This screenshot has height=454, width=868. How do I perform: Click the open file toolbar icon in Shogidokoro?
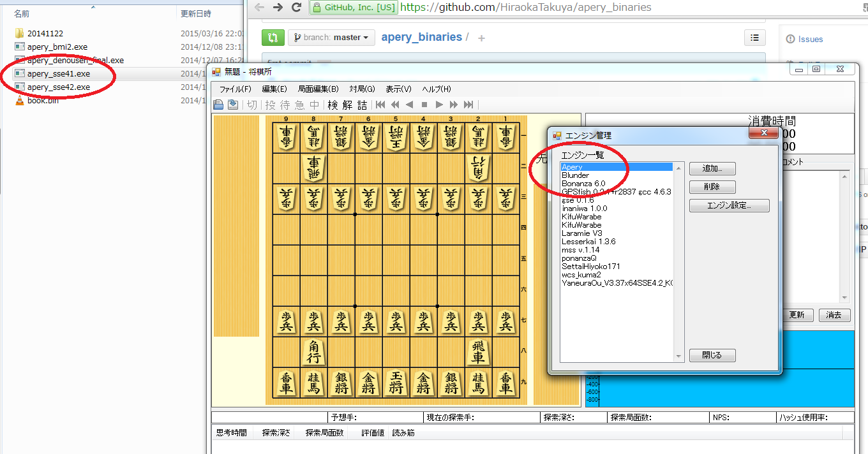pyautogui.click(x=218, y=105)
